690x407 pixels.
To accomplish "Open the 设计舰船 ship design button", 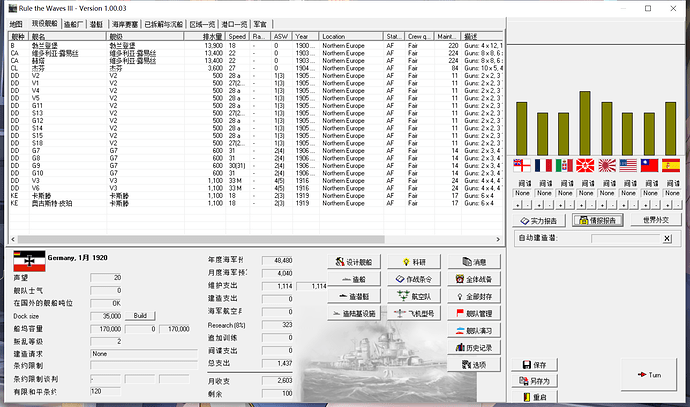I will [x=354, y=262].
